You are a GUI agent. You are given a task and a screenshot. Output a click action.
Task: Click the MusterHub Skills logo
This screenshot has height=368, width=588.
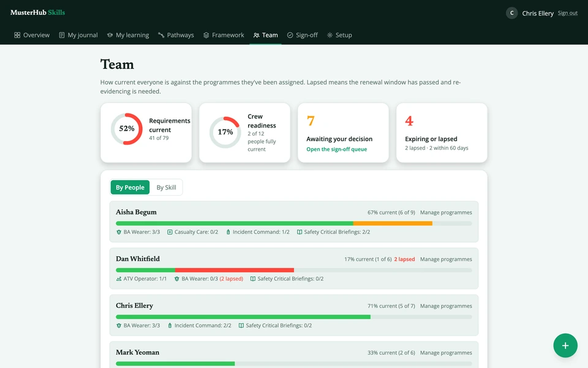point(37,12)
